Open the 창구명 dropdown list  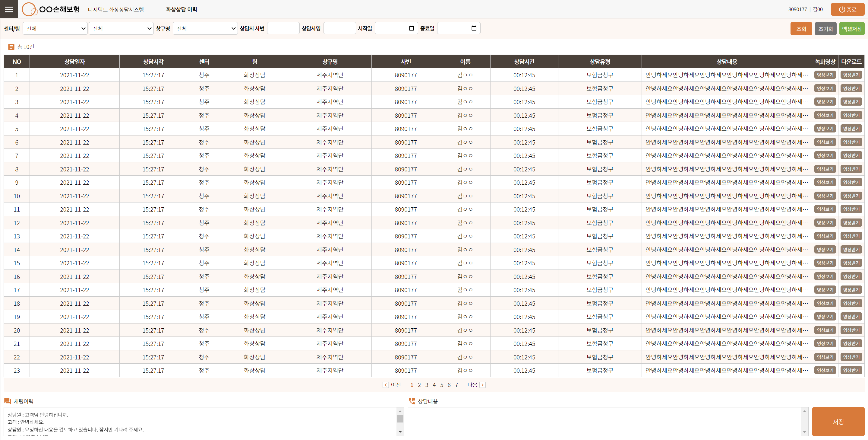pyautogui.click(x=205, y=29)
